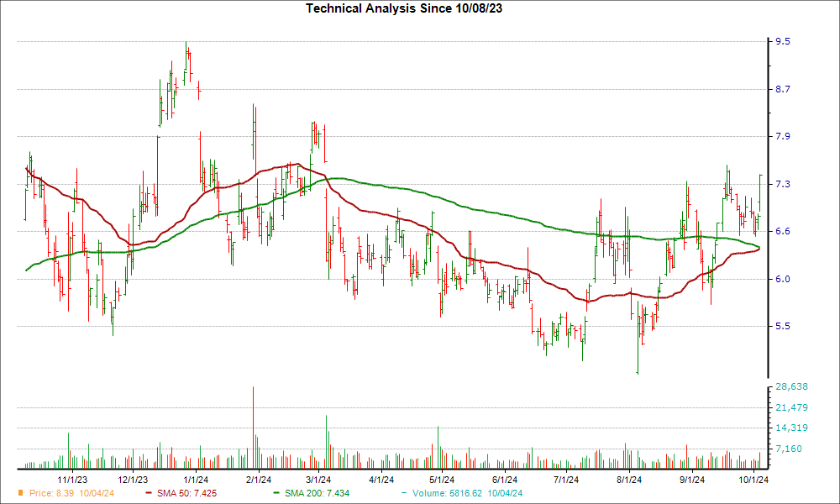Click the 3/1/24 date label
Screen dimensions: 840x504
tap(318, 480)
